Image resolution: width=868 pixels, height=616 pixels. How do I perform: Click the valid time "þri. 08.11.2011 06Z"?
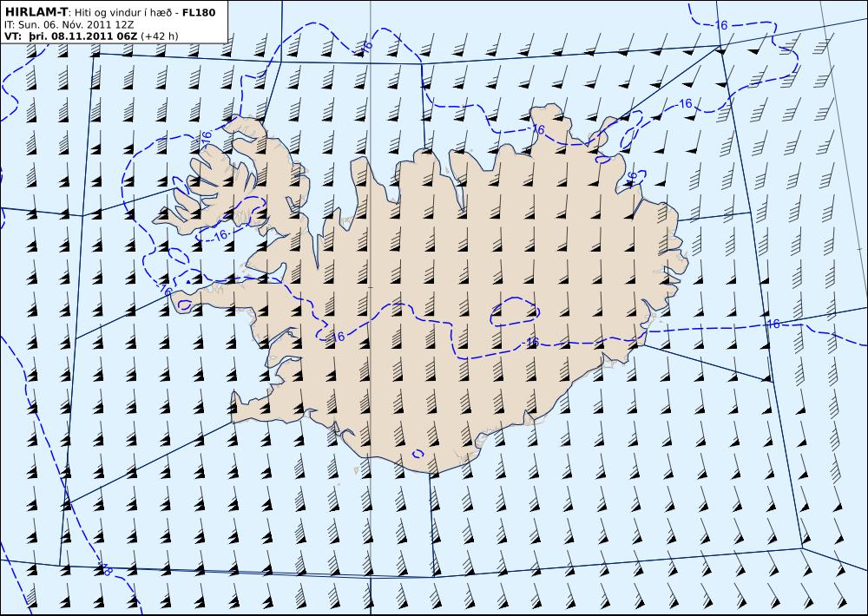point(83,36)
